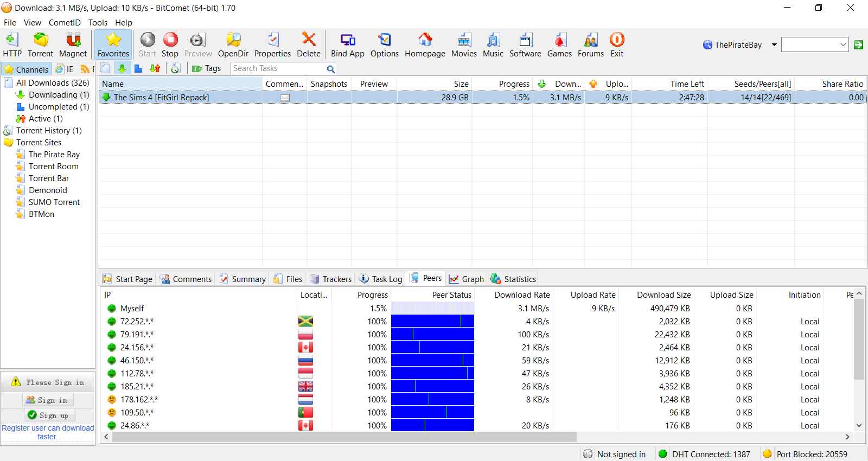Click in the Search Tasks field
This screenshot has height=461, width=868.
point(278,68)
